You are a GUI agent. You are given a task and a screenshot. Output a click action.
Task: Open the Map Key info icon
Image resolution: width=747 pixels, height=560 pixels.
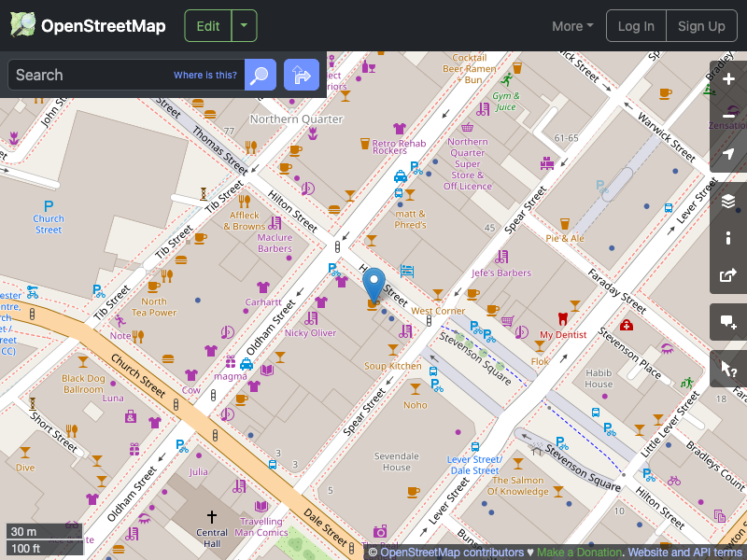pos(728,238)
